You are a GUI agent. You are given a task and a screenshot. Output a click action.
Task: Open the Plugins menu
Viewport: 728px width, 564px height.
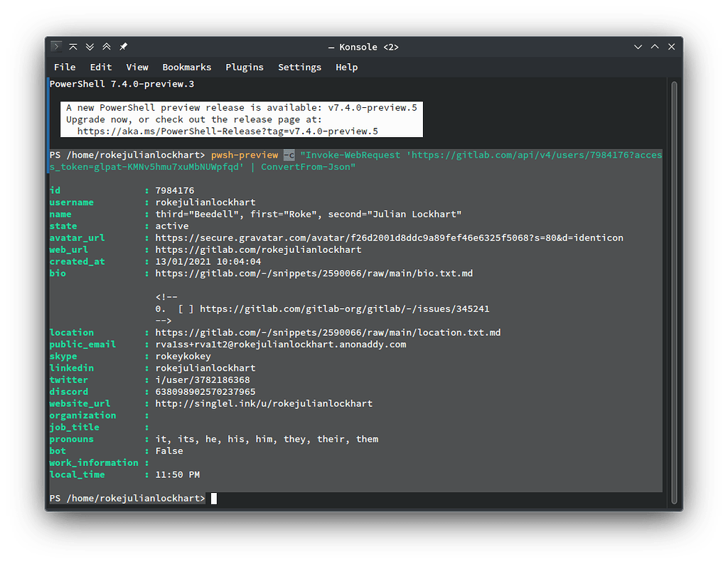point(245,67)
